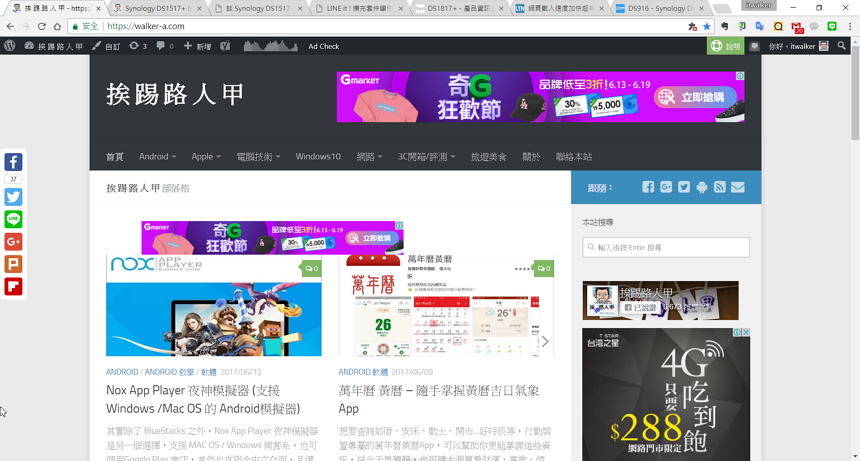Click the 4G 吃到飽 sidebar ad

tap(666, 394)
